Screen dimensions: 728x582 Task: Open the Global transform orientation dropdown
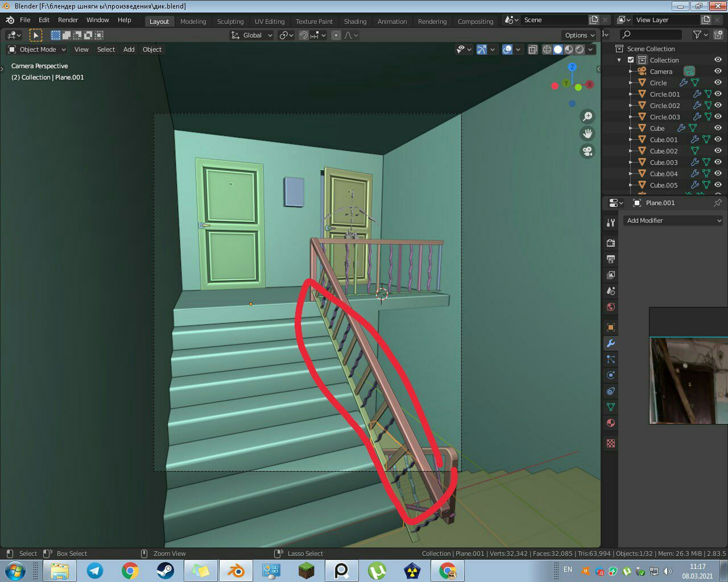(x=251, y=35)
